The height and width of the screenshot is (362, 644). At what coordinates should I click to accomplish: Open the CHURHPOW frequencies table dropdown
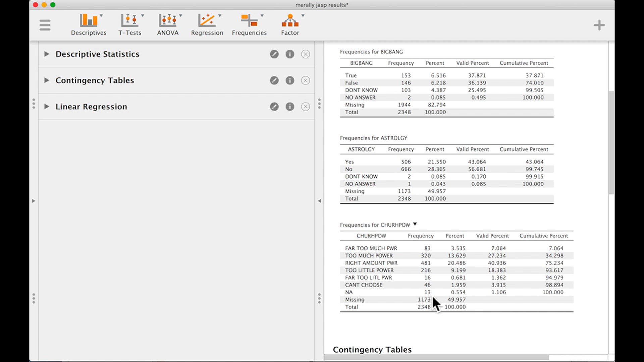point(415,224)
